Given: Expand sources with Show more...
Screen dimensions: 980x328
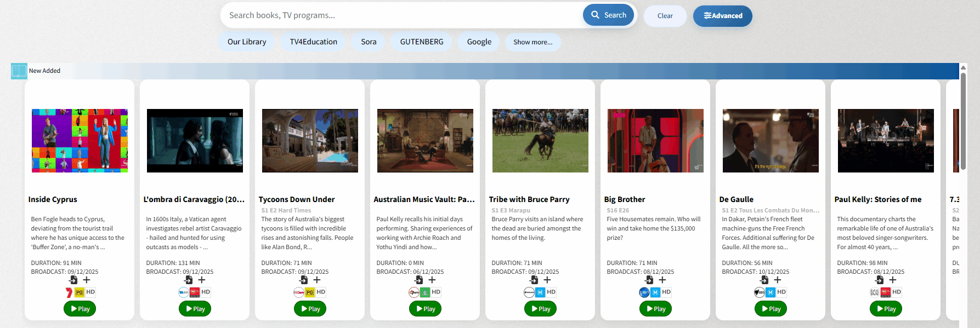Looking at the screenshot, I should [x=533, y=42].
